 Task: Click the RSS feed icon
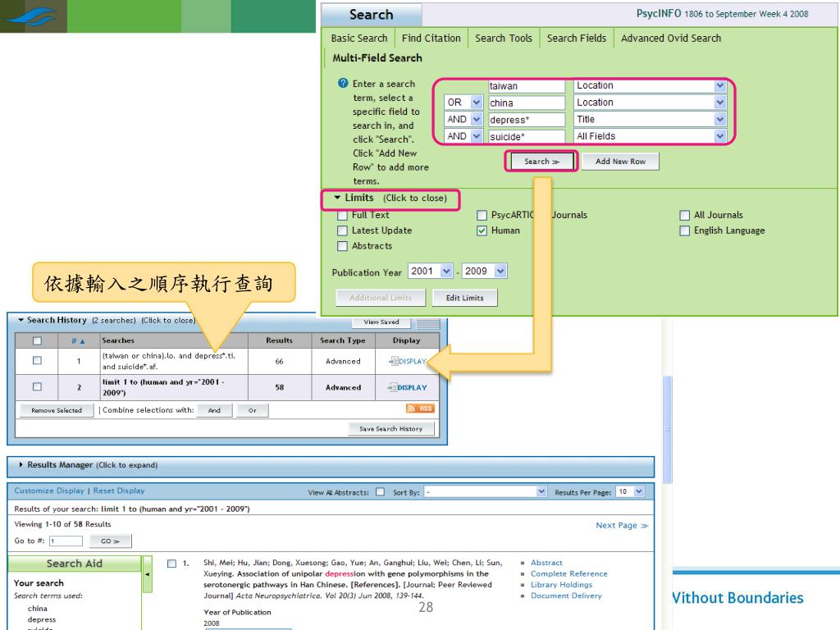pyautogui.click(x=420, y=409)
